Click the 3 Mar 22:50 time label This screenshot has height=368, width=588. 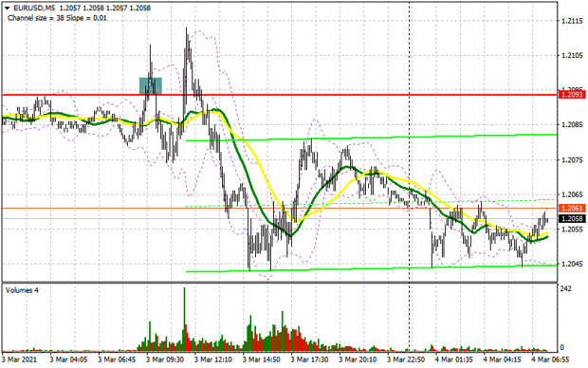406,359
